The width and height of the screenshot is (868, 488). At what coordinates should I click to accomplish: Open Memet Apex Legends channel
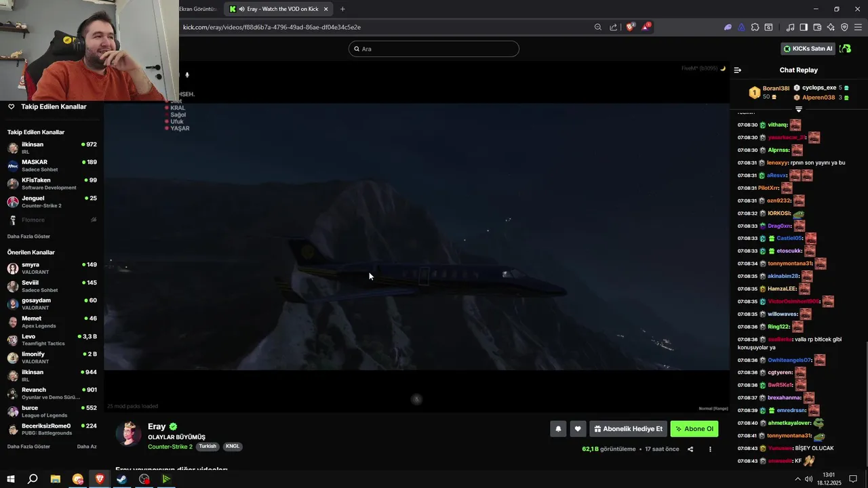click(x=52, y=322)
